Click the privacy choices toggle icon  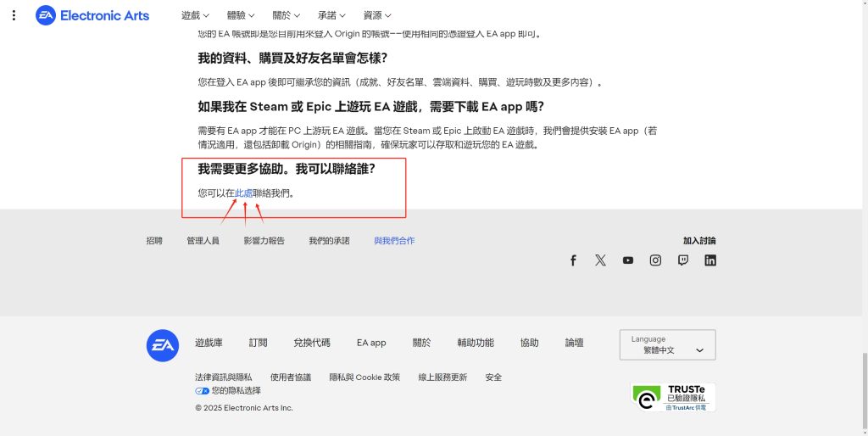pos(202,390)
